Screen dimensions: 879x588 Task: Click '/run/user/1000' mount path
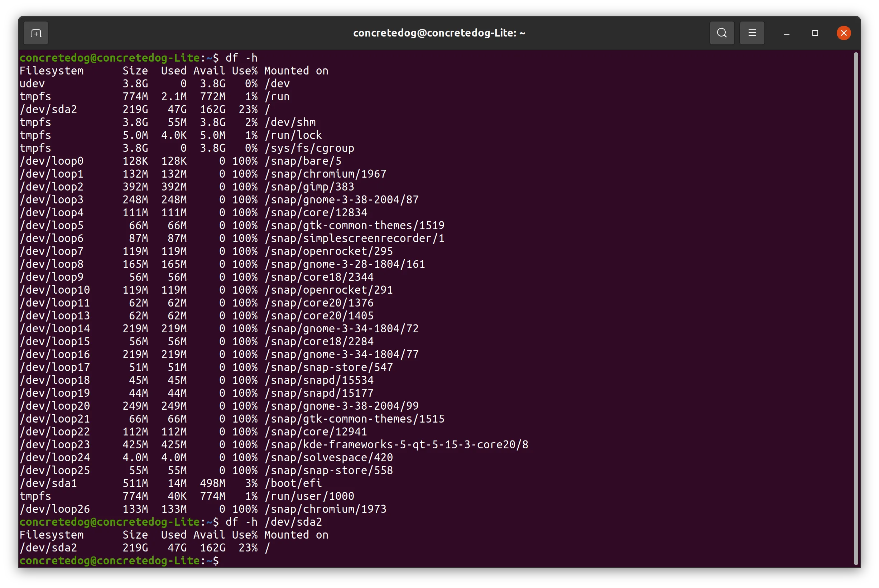tap(309, 496)
